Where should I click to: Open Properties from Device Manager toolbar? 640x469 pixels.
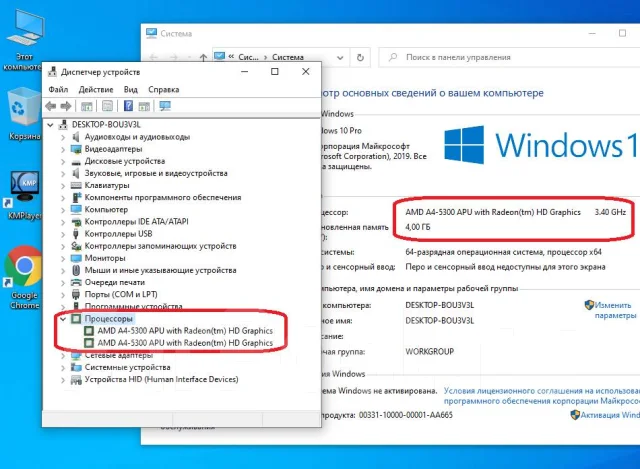[x=107, y=106]
